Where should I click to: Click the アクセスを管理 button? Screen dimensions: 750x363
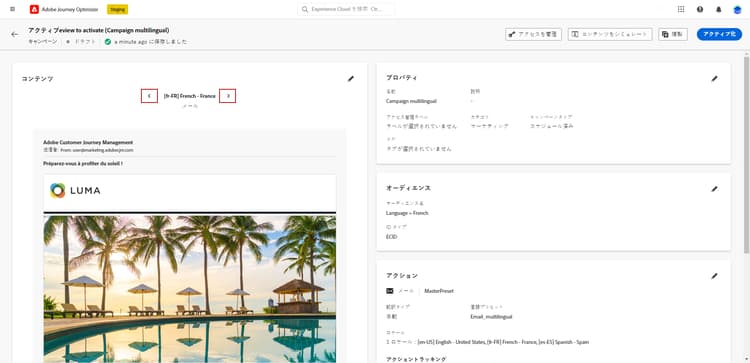[x=533, y=34]
